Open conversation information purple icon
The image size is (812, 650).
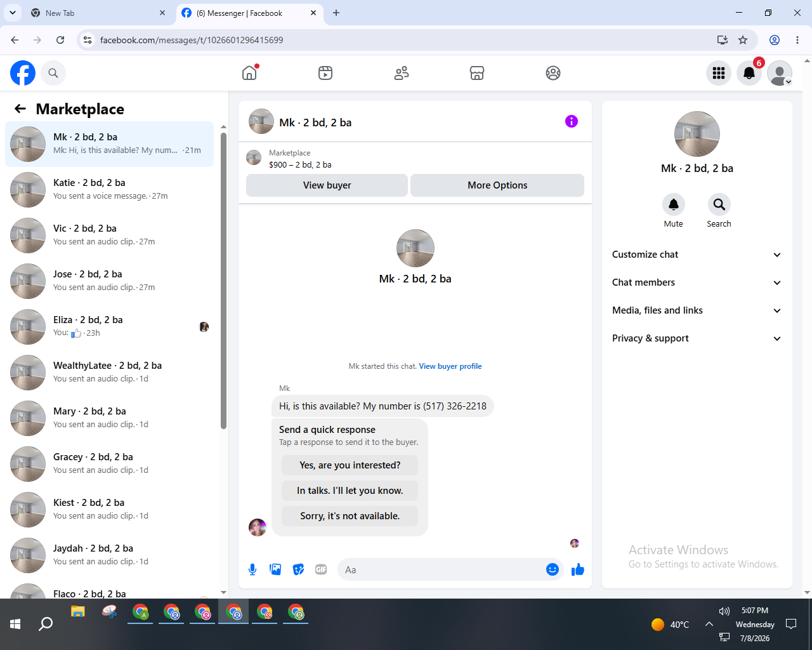pyautogui.click(x=572, y=121)
